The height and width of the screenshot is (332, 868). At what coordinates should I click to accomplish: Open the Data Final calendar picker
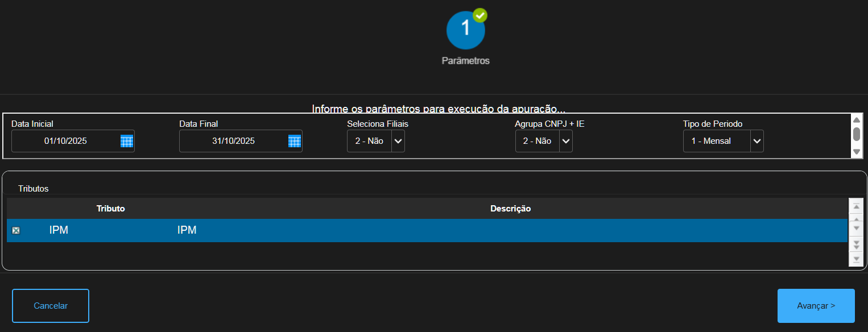tap(294, 141)
